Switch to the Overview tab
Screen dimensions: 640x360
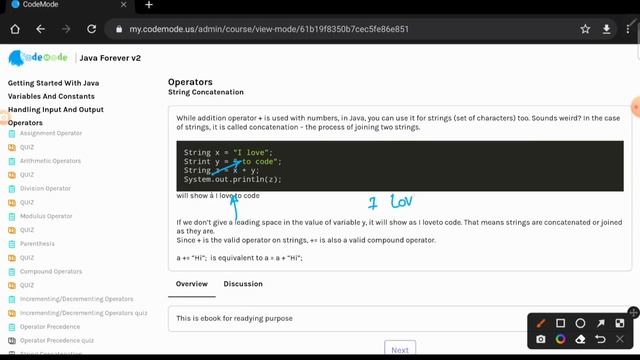[192, 284]
